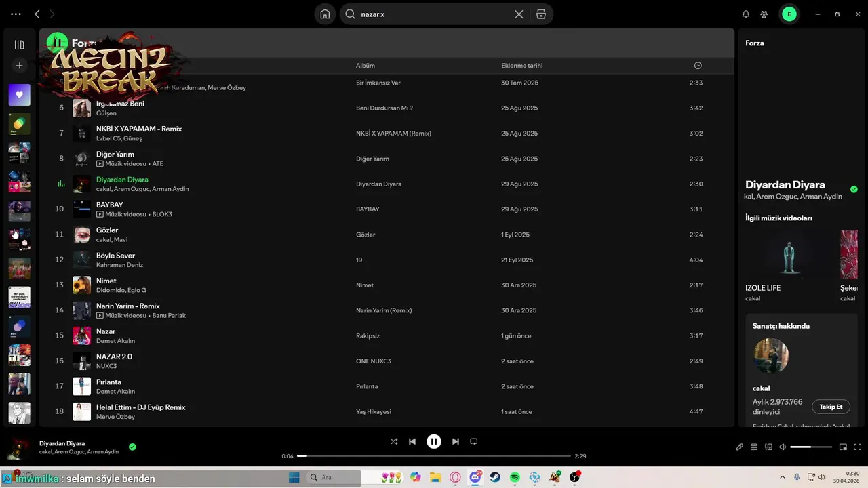Click the taskbar Ara search box
This screenshot has width=868, height=488.
(x=332, y=477)
